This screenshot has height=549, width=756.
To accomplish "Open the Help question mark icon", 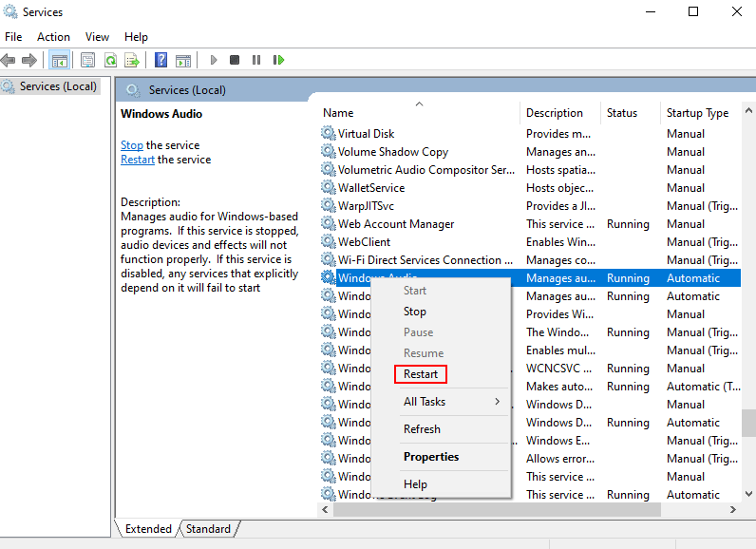I will point(161,60).
